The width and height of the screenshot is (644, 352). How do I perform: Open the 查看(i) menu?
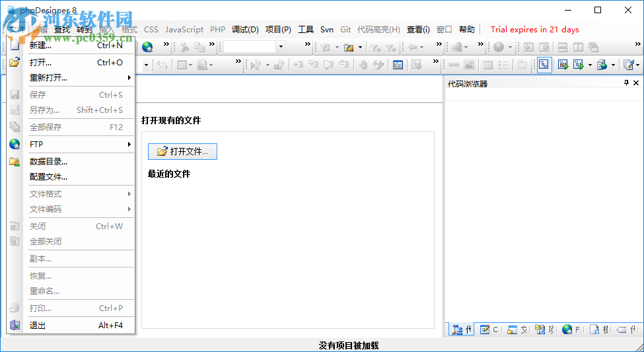click(x=418, y=30)
